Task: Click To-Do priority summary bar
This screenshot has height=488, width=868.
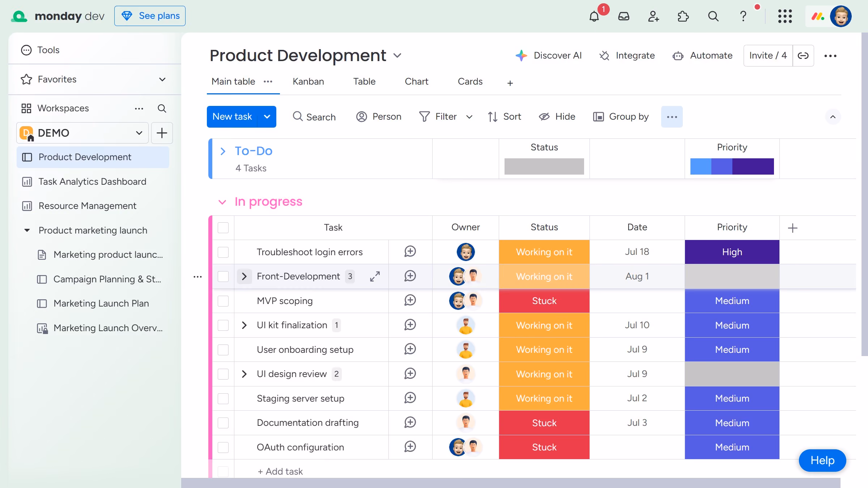Action: [x=732, y=166]
